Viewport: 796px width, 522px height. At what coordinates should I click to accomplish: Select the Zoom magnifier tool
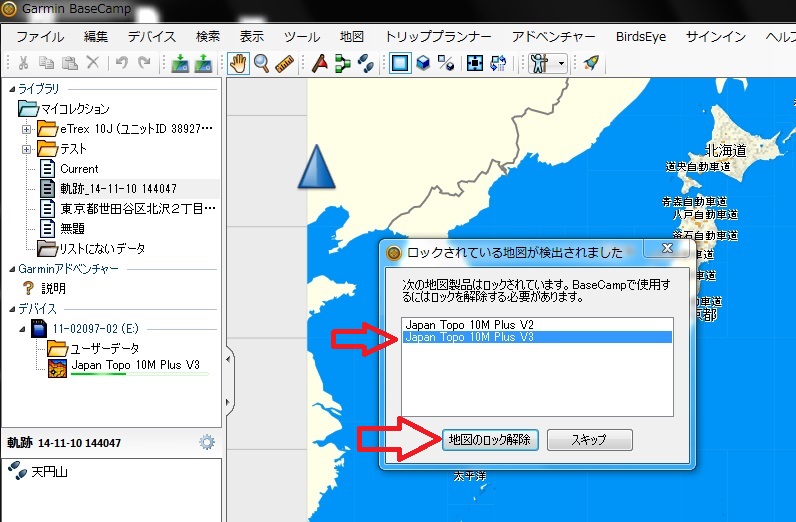261,63
